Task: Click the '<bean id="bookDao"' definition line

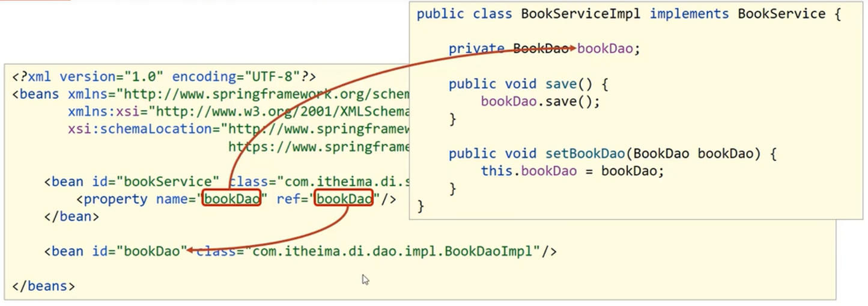Action: (300, 251)
